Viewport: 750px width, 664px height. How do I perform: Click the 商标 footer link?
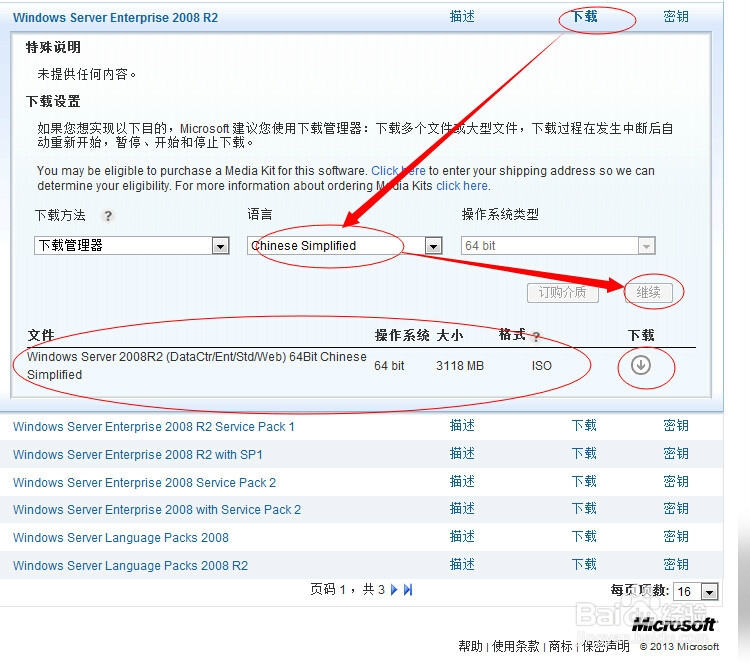(x=561, y=646)
